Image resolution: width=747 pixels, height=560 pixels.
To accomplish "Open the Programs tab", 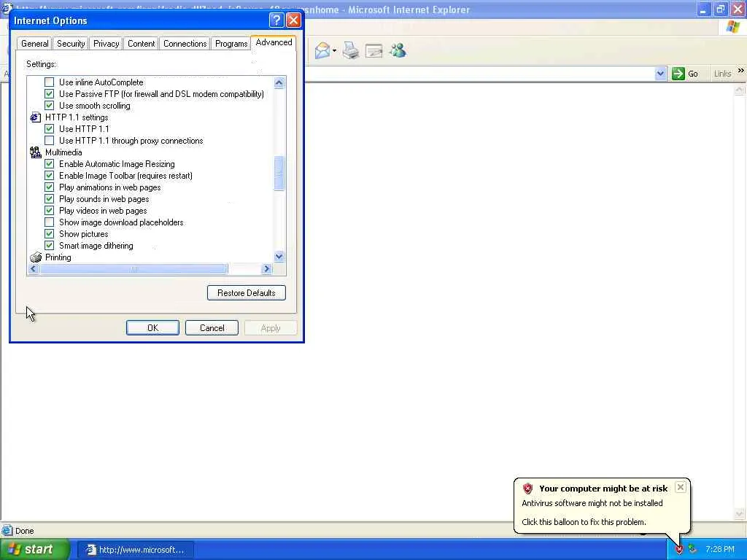I will click(231, 43).
